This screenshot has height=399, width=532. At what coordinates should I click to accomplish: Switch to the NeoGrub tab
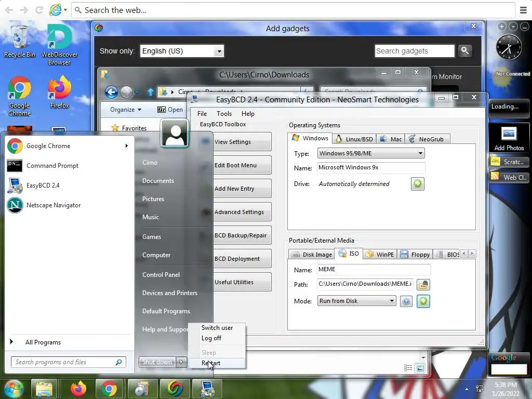point(427,139)
